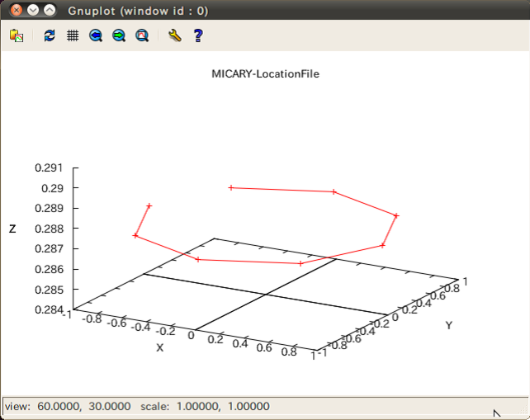The width and height of the screenshot is (530, 420).
Task: Click the -0.8 X axis tick label
Action: [92, 319]
